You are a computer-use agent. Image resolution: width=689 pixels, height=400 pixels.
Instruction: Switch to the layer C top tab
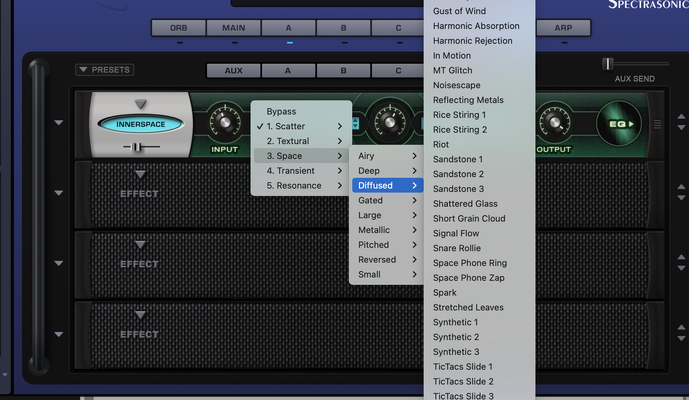[398, 28]
